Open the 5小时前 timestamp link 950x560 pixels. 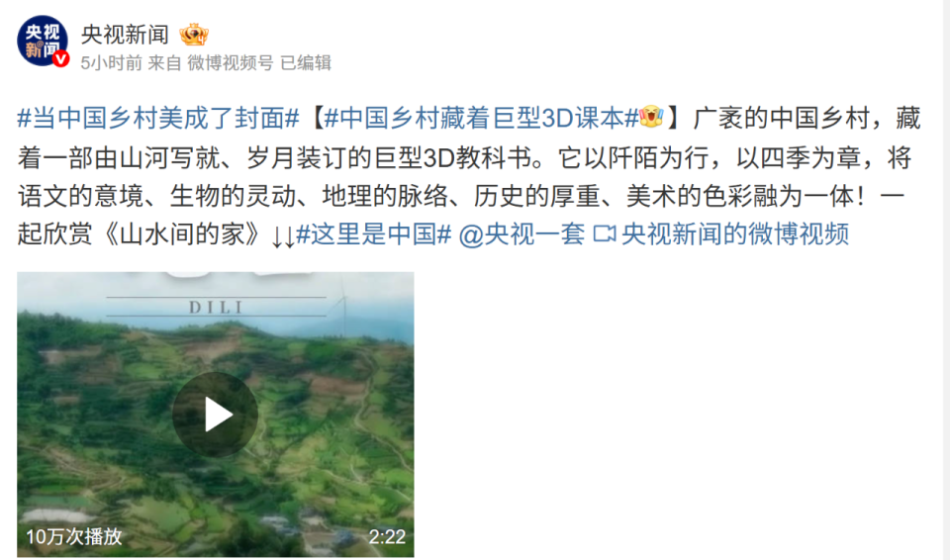tap(112, 62)
